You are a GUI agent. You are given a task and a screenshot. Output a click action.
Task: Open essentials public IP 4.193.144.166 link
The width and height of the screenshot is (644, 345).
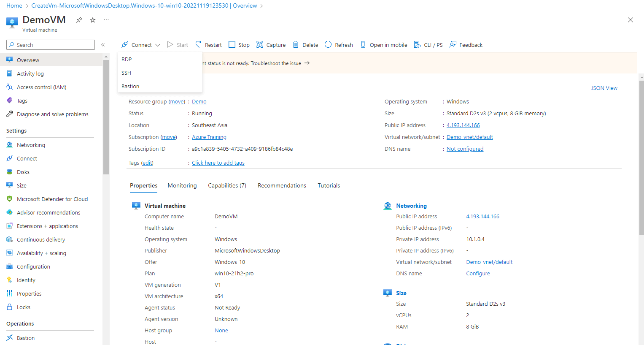click(463, 125)
